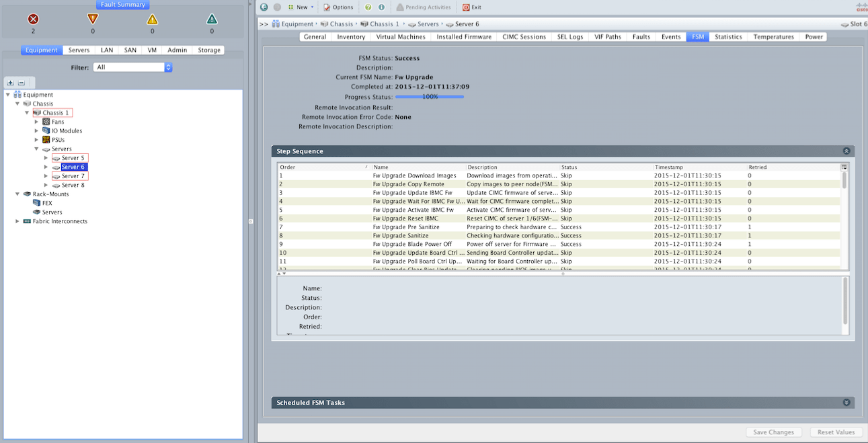Click the yellow warning triangle icon
This screenshot has width=868, height=443.
[x=153, y=21]
